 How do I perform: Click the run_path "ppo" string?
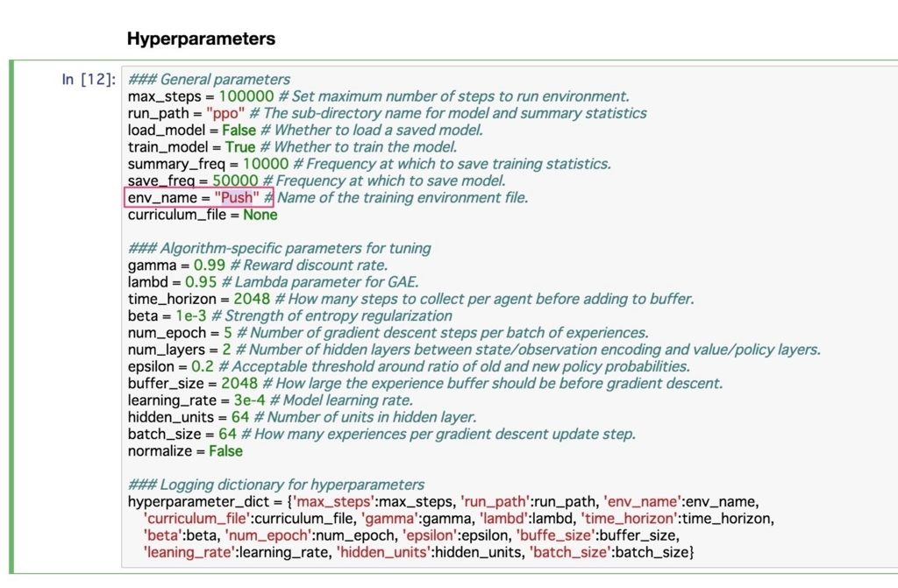(225, 113)
